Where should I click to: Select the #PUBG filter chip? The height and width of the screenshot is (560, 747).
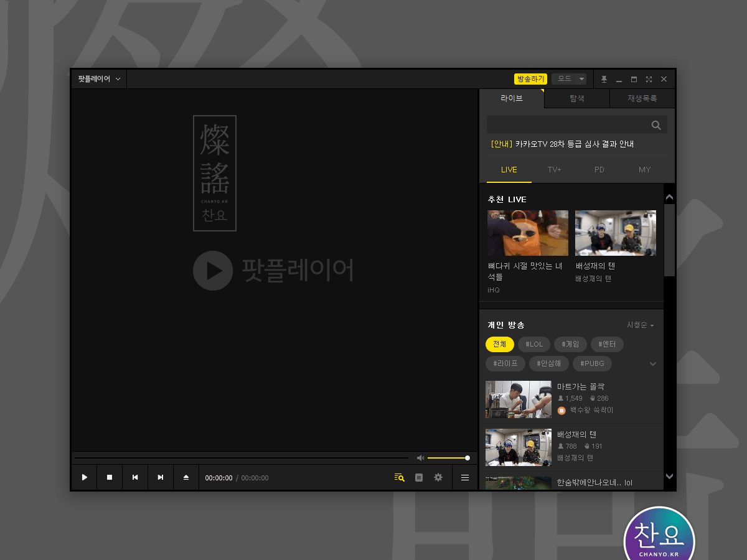(x=593, y=363)
